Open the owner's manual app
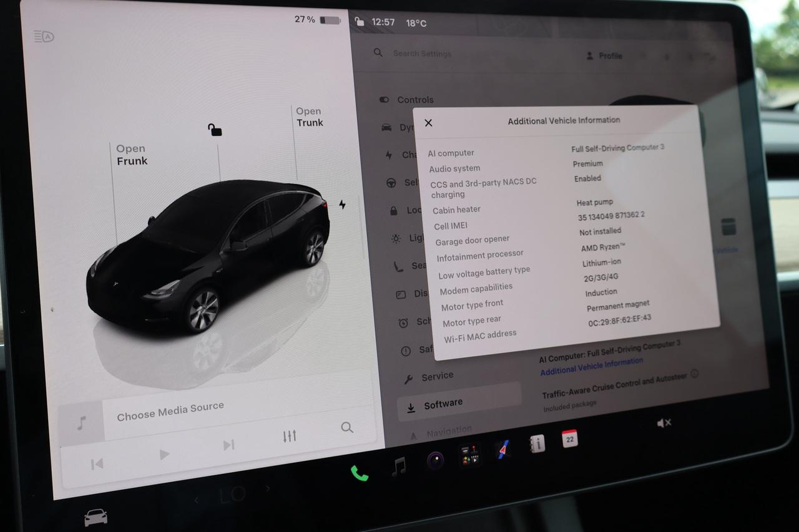Viewport: 799px width, 532px height. click(537, 443)
